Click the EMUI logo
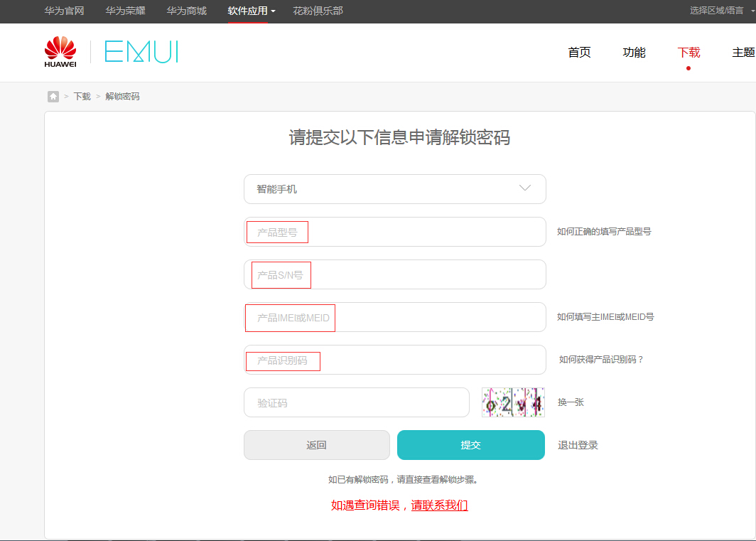The image size is (756, 541). click(141, 52)
